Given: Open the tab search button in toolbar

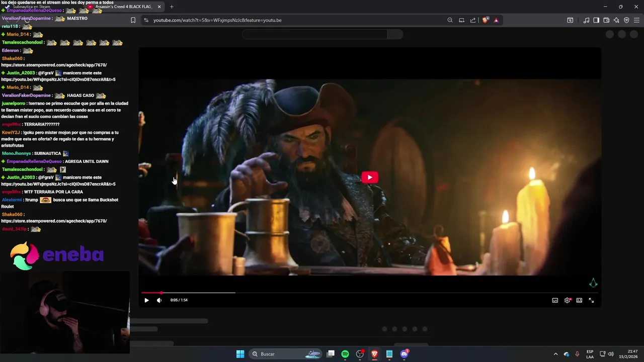Looking at the screenshot, I should coord(570,20).
